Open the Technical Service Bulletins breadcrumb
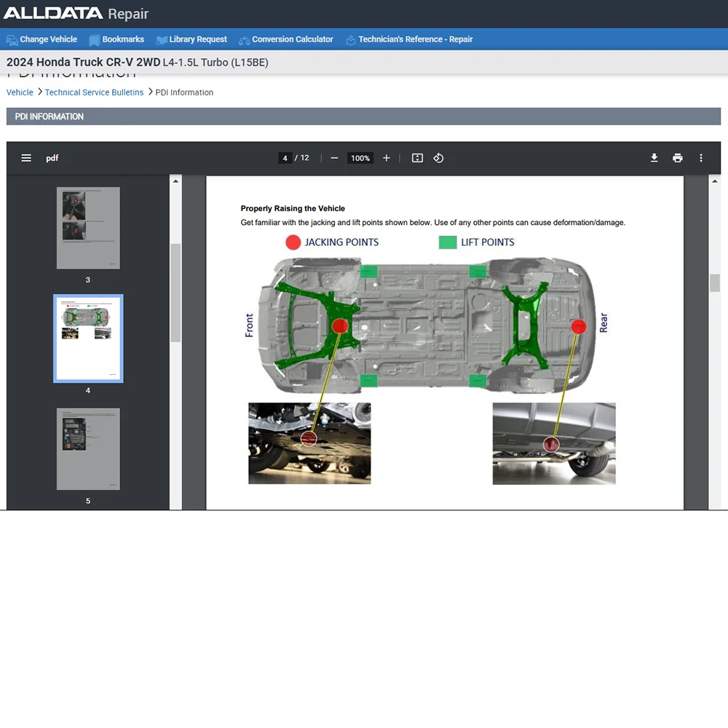The image size is (728, 728). (x=94, y=92)
